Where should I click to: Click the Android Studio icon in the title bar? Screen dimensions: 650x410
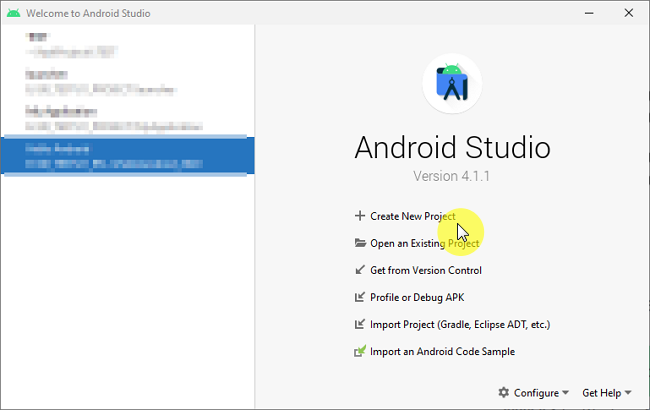(x=12, y=12)
